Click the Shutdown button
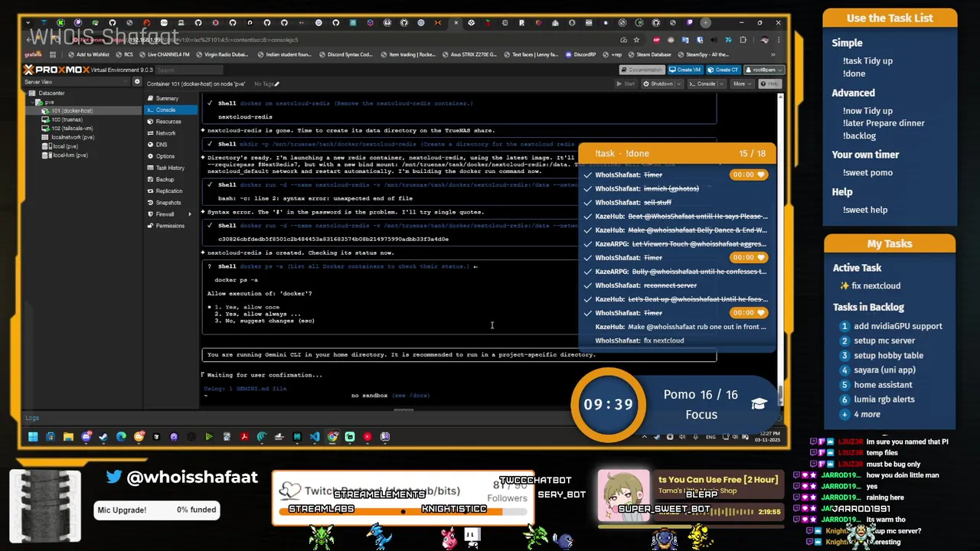The height and width of the screenshot is (551, 980). pos(658,83)
